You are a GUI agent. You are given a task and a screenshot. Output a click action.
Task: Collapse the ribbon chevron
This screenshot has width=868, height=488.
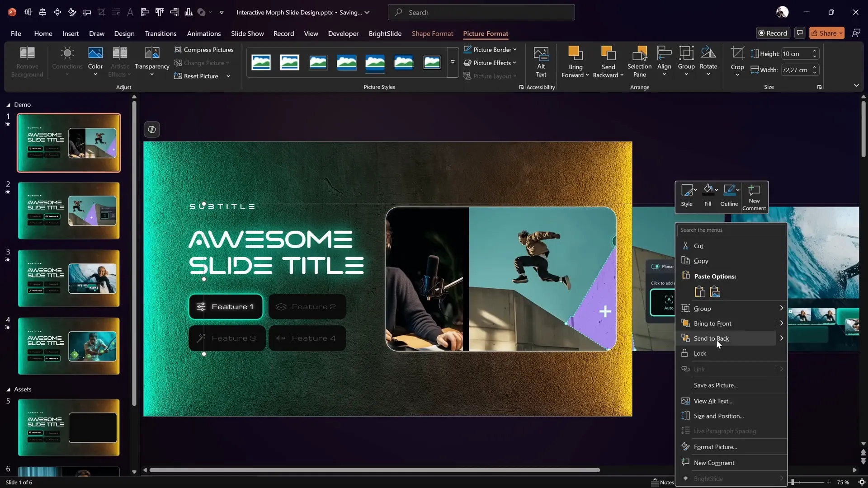coord(856,85)
